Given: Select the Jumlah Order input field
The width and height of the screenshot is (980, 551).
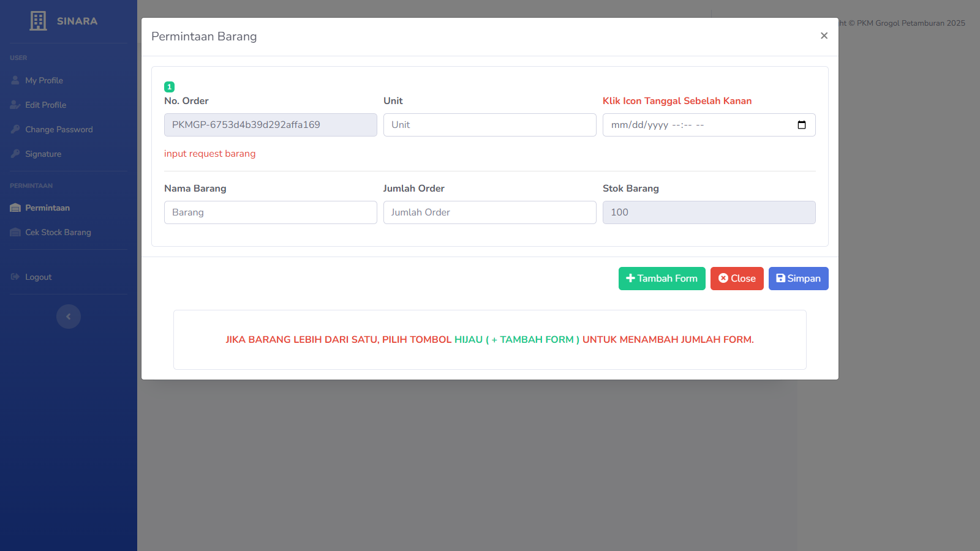Looking at the screenshot, I should pos(489,212).
